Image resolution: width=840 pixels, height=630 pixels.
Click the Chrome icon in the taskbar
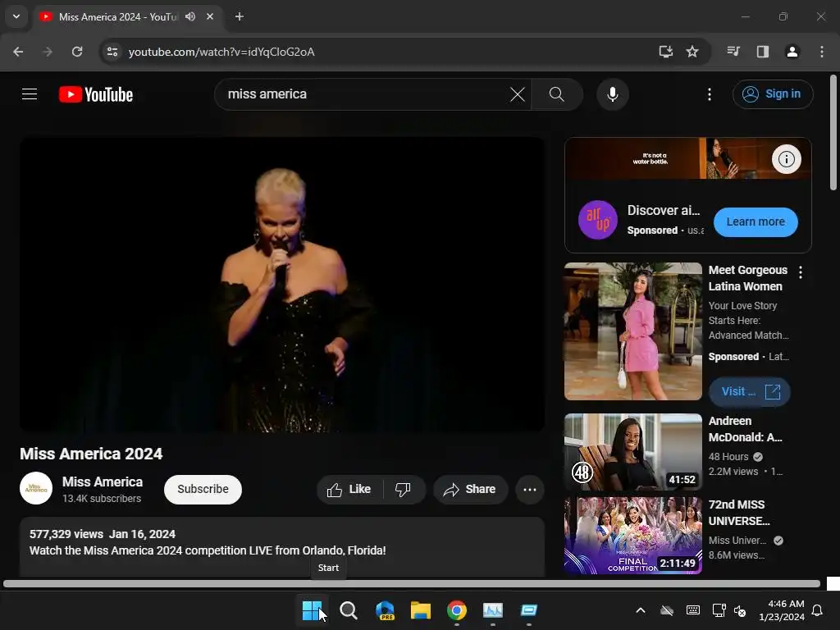click(456, 610)
